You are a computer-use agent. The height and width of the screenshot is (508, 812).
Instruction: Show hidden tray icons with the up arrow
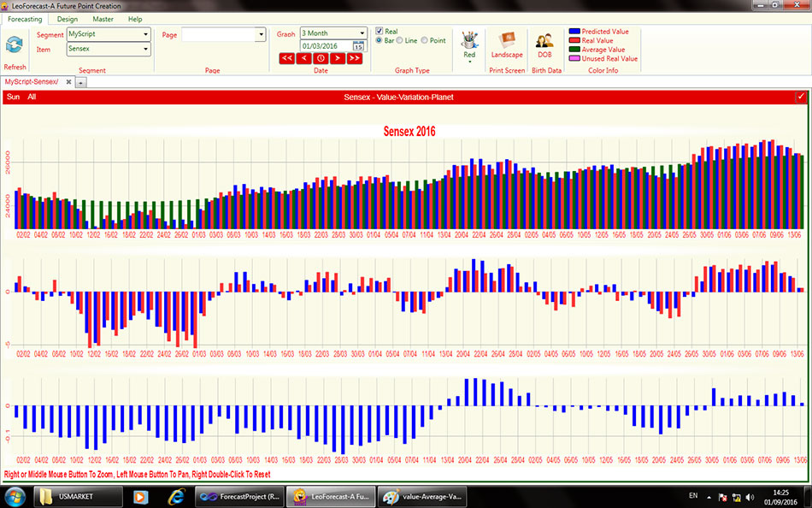click(709, 498)
